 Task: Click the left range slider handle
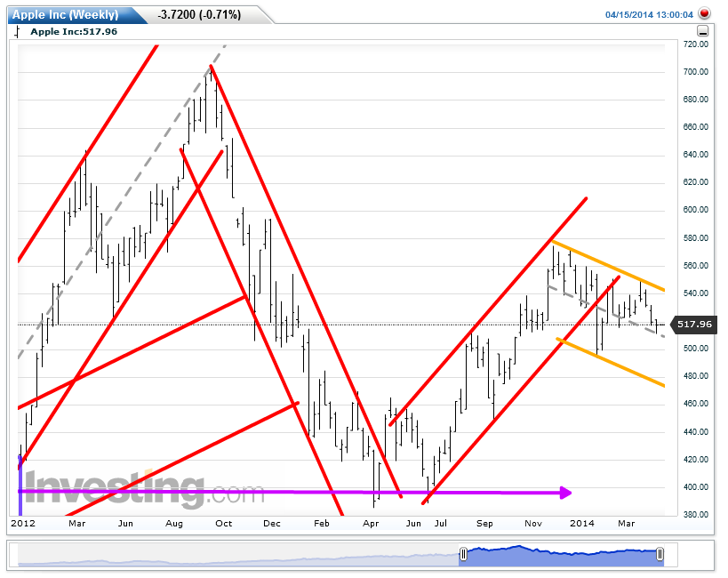463,554
